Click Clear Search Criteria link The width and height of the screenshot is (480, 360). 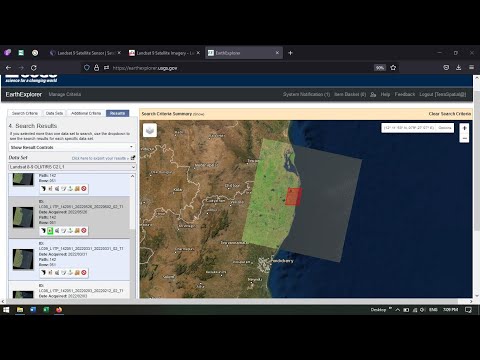pos(450,114)
